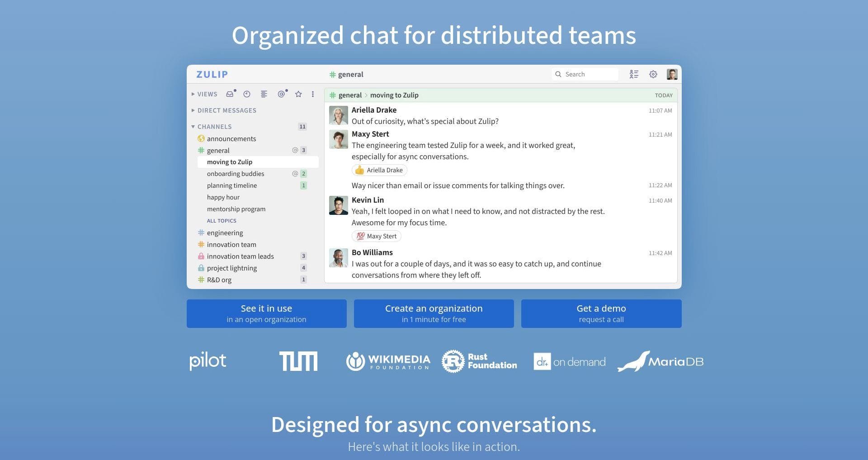Click the Rust Foundation logo
The height and width of the screenshot is (460, 868).
[x=479, y=361]
